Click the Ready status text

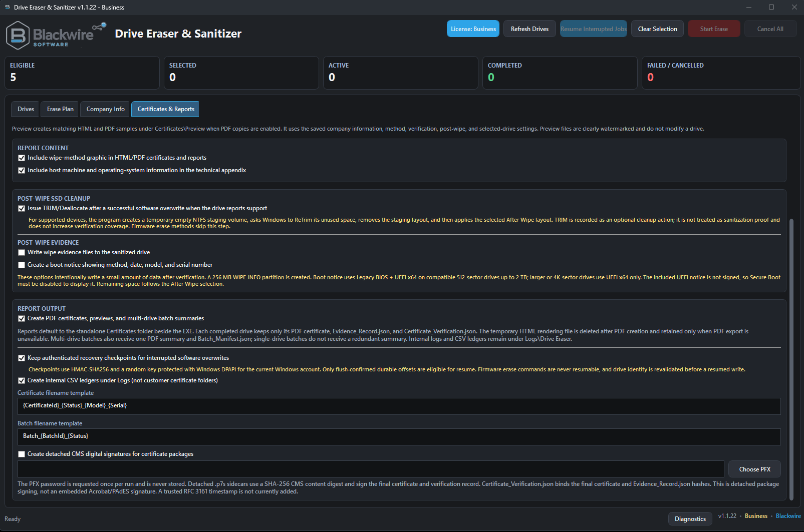click(13, 519)
